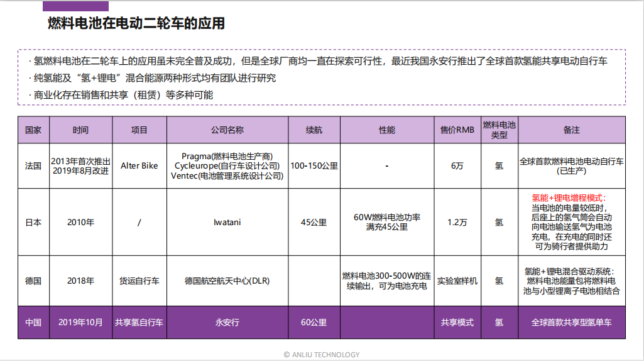This screenshot has width=644, height=361.
Task: Select the 德国航空航天中心(DLR) cell
Action: [227, 281]
